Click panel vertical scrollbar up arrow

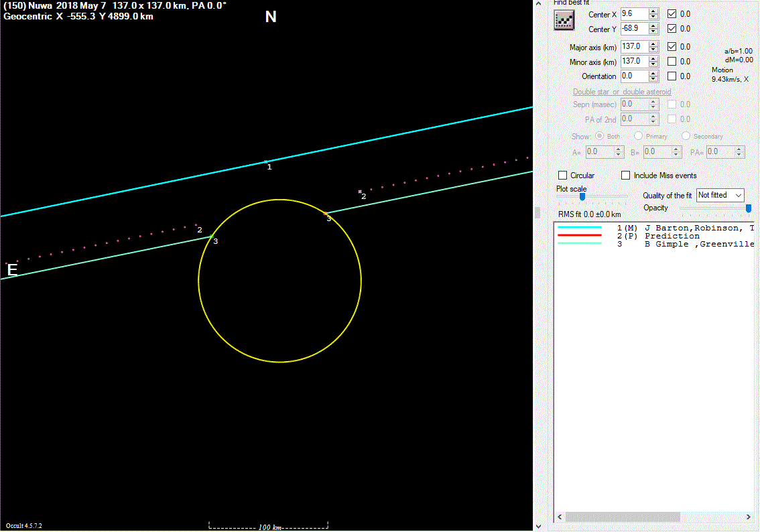538,3
